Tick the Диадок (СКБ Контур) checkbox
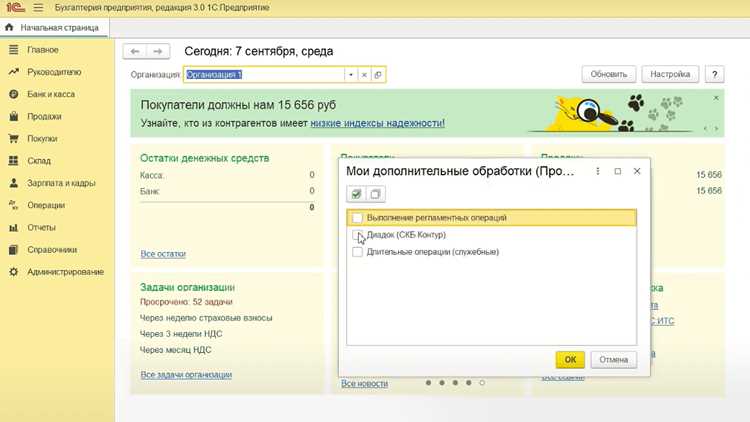 point(357,235)
